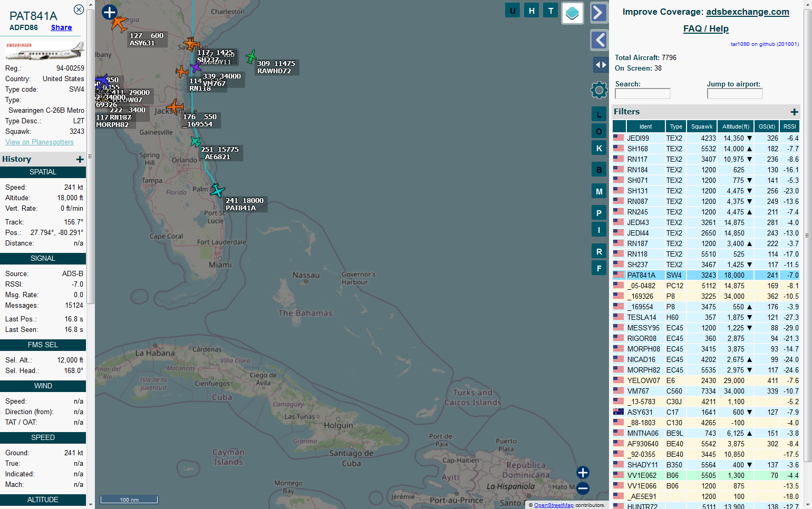812x509 pixels.
Task: Toggle the P map option button
Action: pyautogui.click(x=598, y=213)
